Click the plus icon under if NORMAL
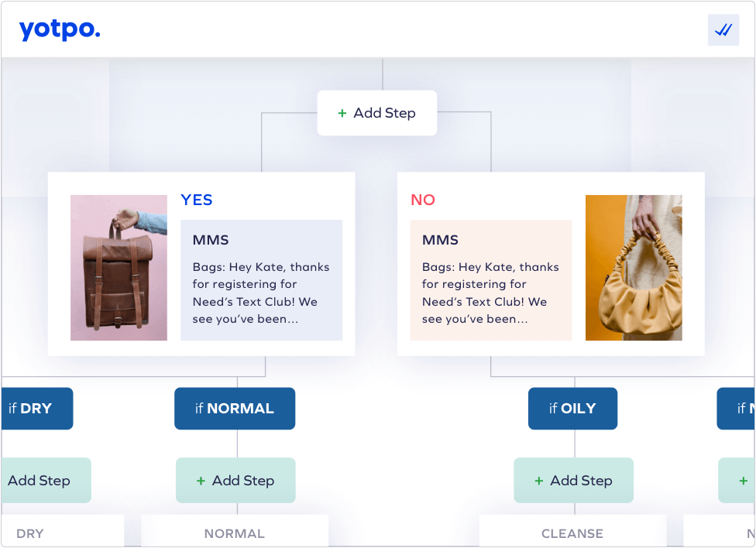The width and height of the screenshot is (756, 548). tap(201, 481)
